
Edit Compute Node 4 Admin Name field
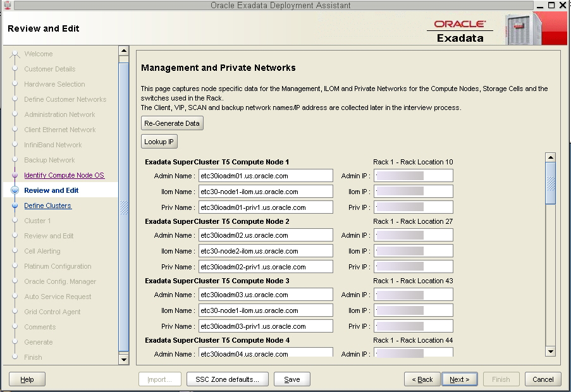pos(266,352)
